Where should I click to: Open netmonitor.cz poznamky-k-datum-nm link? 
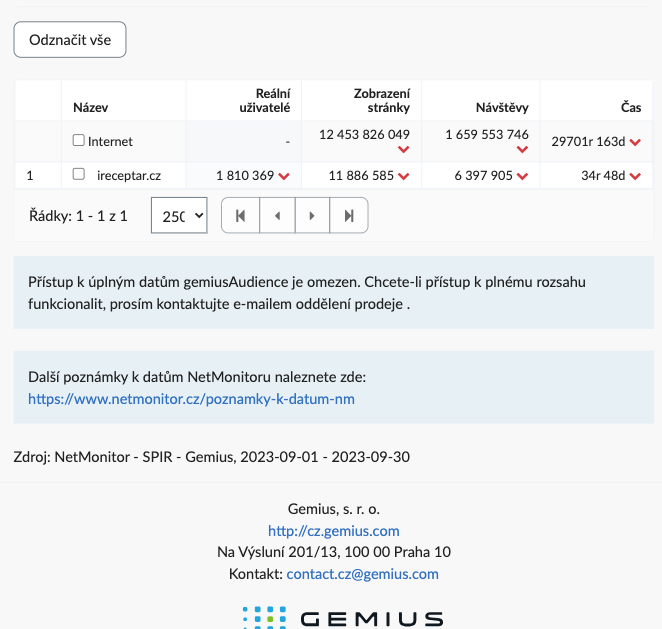click(x=191, y=399)
